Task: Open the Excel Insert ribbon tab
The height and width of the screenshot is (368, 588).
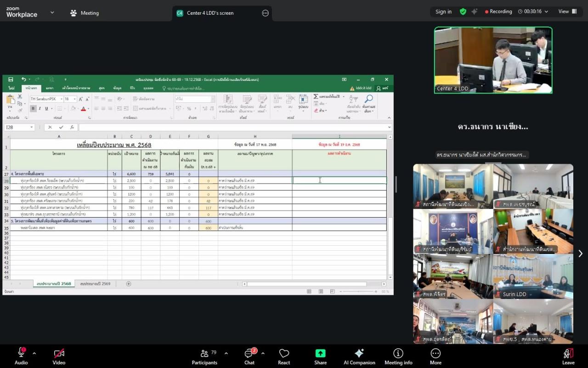Action: (50, 88)
